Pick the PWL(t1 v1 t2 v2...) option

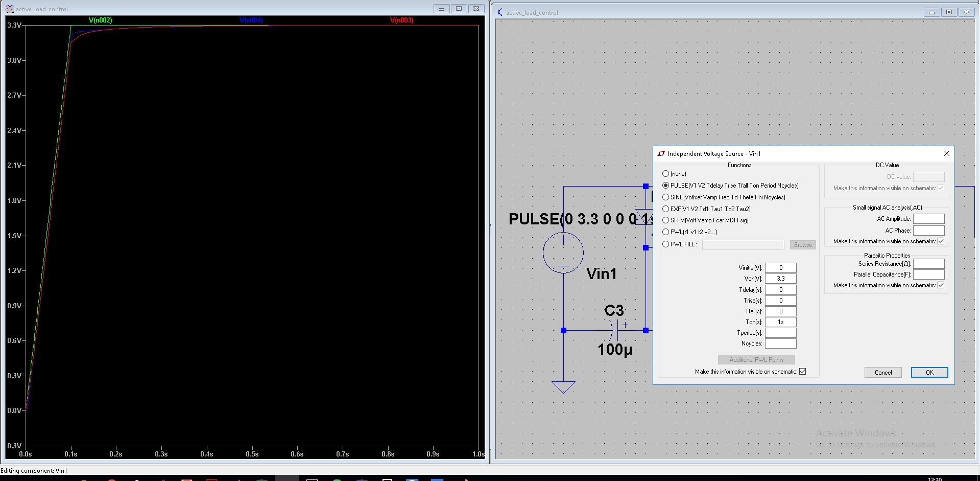click(x=666, y=232)
